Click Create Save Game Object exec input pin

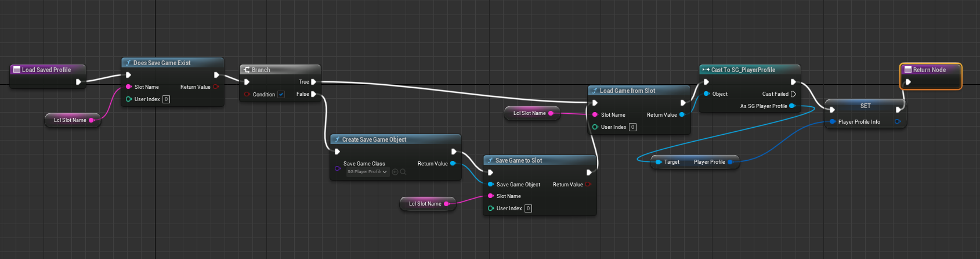(x=337, y=152)
